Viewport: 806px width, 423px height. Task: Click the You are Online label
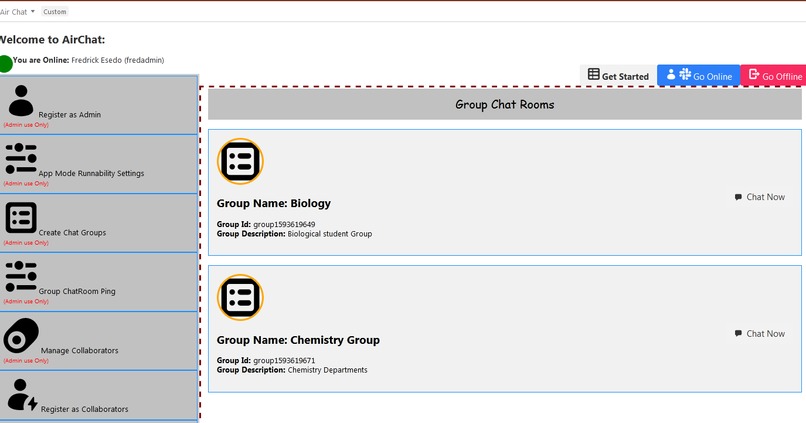pos(41,60)
